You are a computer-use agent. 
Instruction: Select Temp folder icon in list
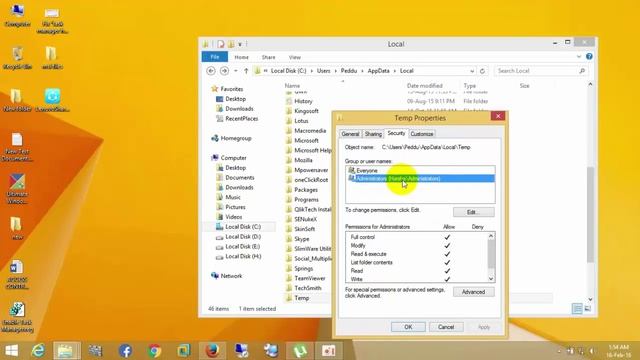(289, 298)
